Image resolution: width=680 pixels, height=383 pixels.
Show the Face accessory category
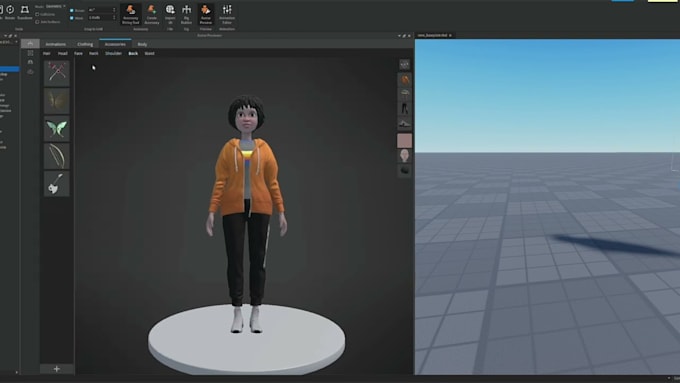pos(78,53)
